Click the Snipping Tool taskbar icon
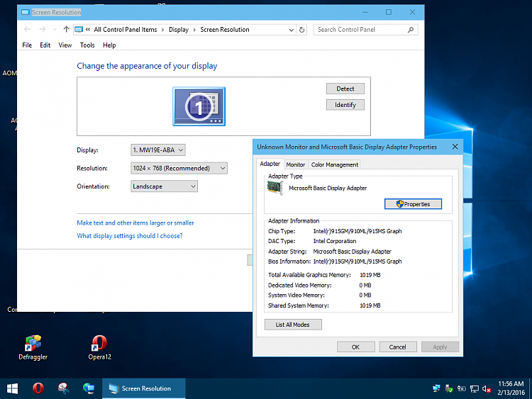 pyautogui.click(x=63, y=388)
